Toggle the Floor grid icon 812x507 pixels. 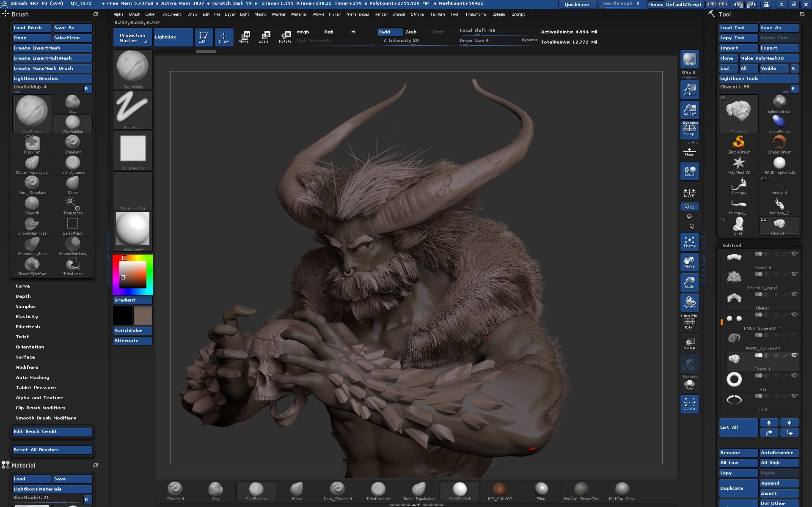pyautogui.click(x=689, y=151)
